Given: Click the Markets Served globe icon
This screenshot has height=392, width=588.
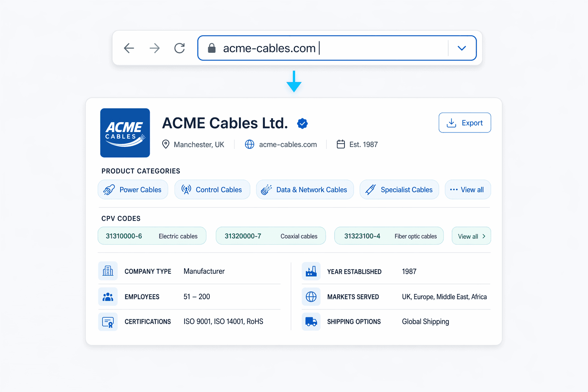Looking at the screenshot, I should tap(311, 297).
